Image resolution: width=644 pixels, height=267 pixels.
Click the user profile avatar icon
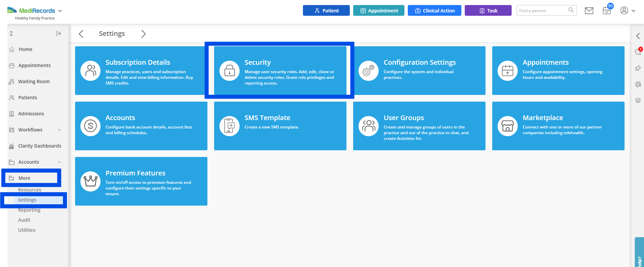[624, 10]
